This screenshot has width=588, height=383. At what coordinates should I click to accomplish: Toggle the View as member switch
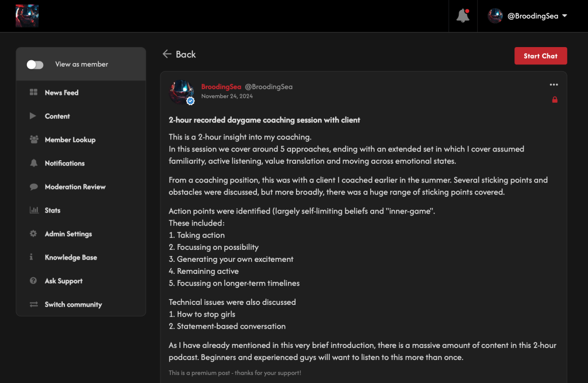coord(35,64)
